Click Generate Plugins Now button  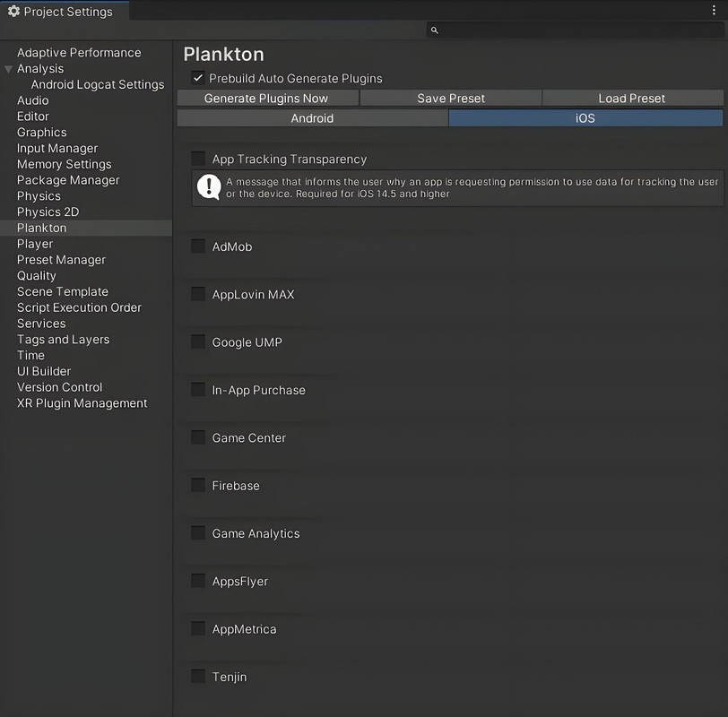click(x=267, y=99)
